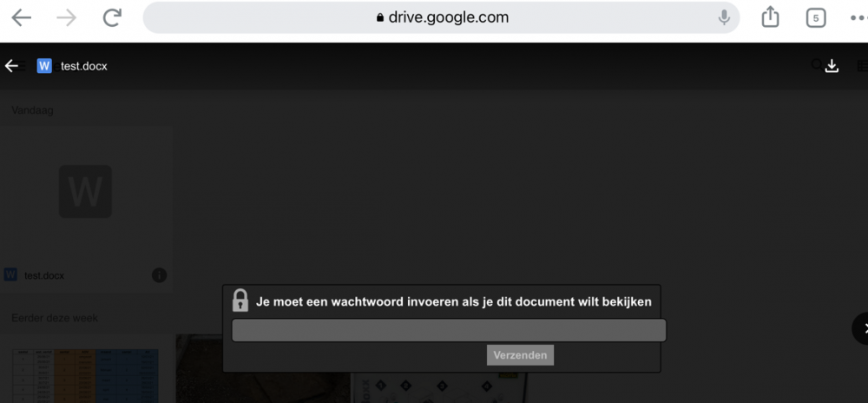Submit password with Verzenden button
This screenshot has width=868, height=403.
pyautogui.click(x=520, y=355)
